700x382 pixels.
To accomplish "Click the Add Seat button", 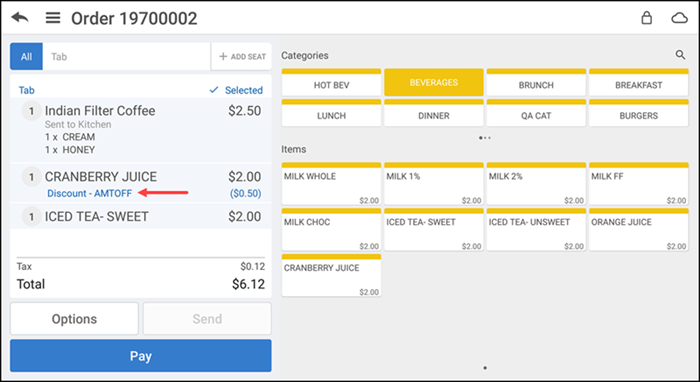I will [242, 57].
